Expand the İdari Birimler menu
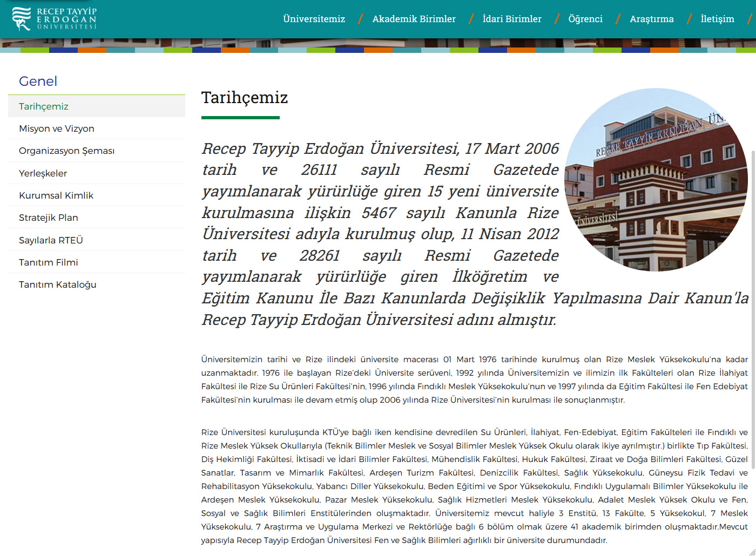 click(x=511, y=19)
